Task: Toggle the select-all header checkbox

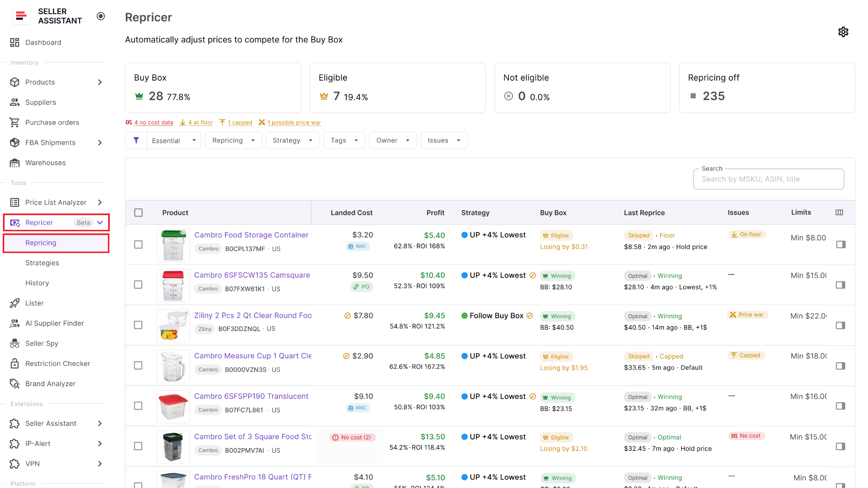Action: pyautogui.click(x=138, y=213)
